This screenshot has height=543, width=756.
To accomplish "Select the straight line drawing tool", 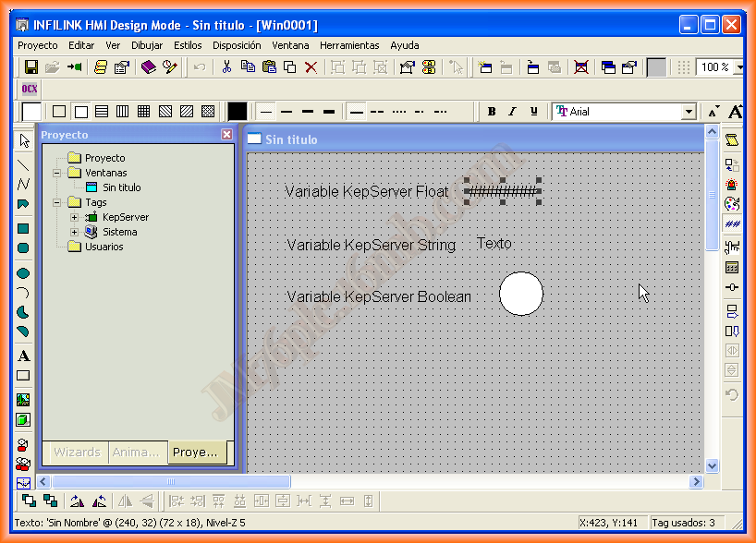I will click(24, 165).
